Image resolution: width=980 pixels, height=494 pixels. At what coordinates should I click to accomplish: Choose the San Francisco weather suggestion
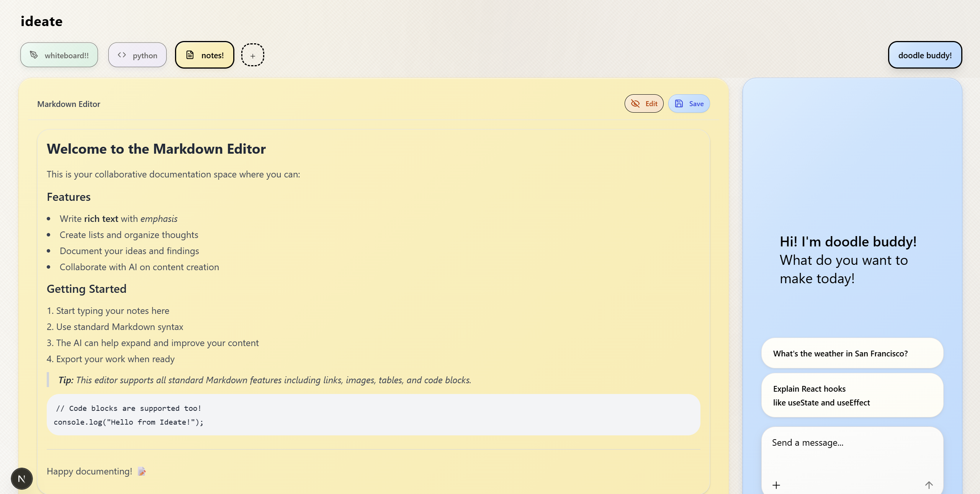(852, 353)
